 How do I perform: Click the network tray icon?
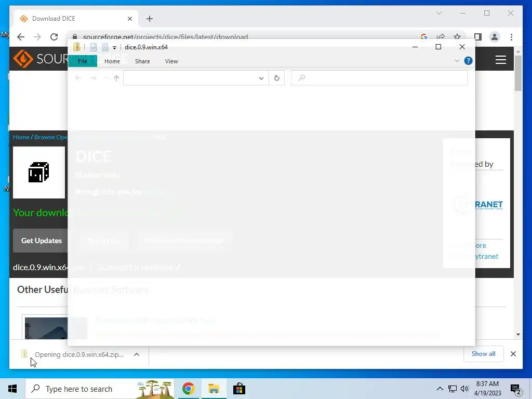[x=453, y=389]
